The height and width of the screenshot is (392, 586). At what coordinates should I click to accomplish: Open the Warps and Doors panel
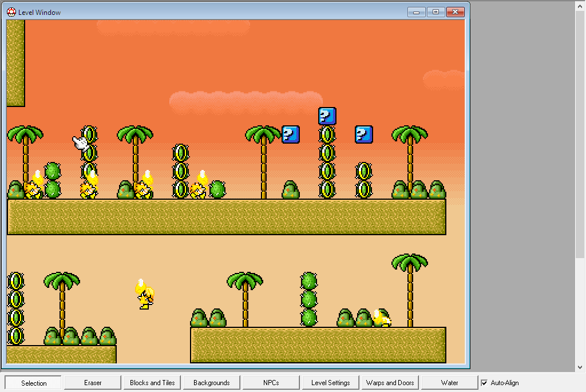click(x=390, y=383)
